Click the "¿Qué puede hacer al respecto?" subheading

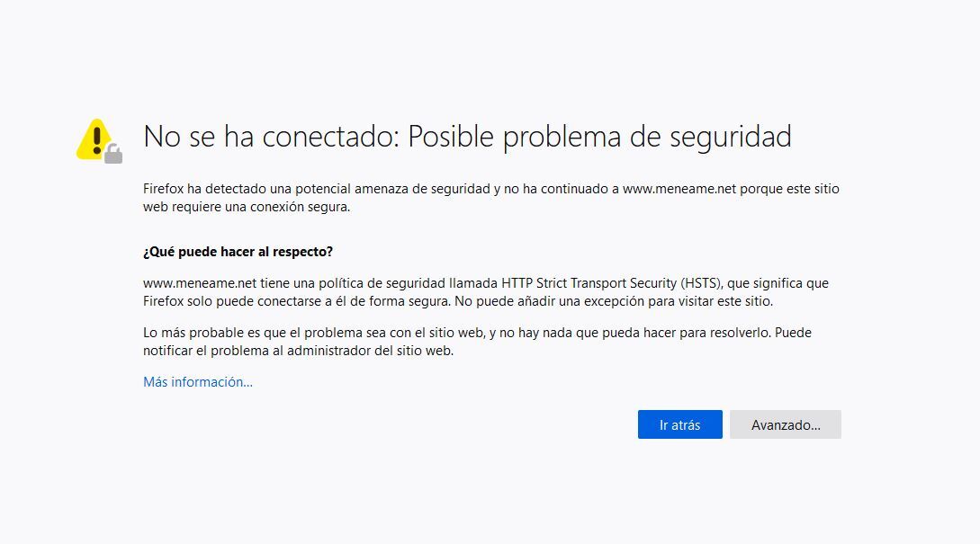[x=238, y=252]
